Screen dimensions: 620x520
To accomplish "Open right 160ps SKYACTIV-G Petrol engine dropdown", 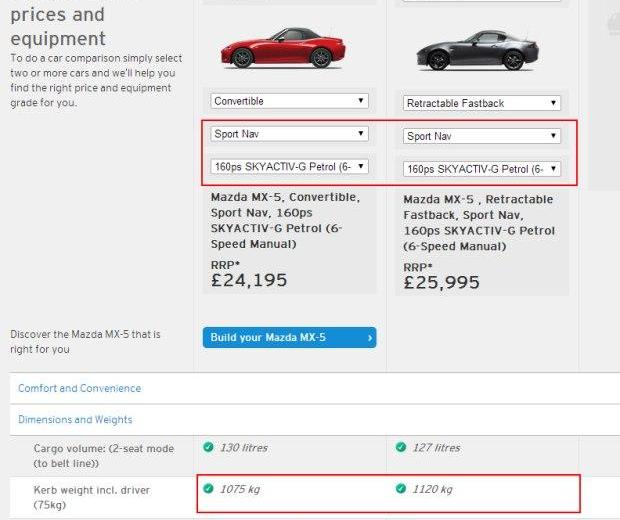I will tap(482, 169).
